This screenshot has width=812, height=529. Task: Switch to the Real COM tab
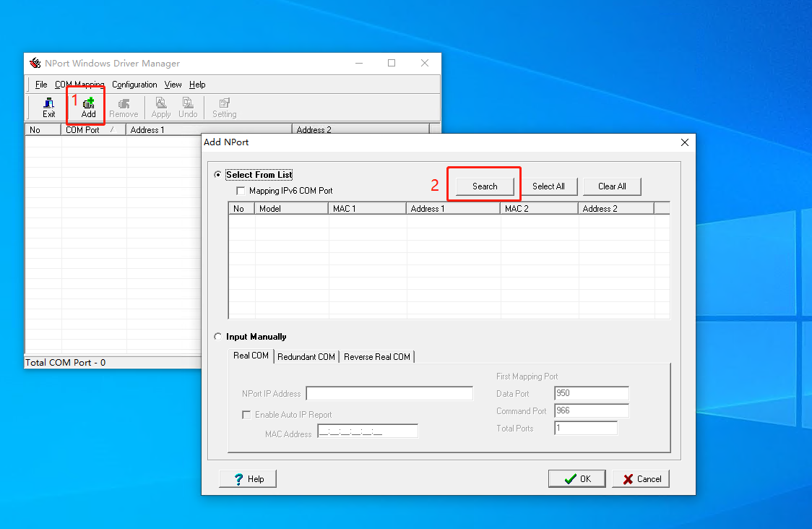pos(251,356)
